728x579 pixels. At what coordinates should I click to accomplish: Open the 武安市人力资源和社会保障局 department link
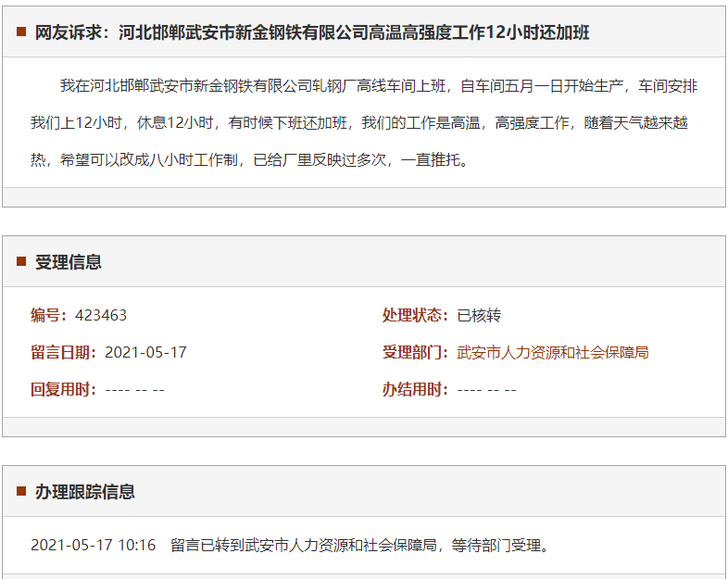pos(553,352)
